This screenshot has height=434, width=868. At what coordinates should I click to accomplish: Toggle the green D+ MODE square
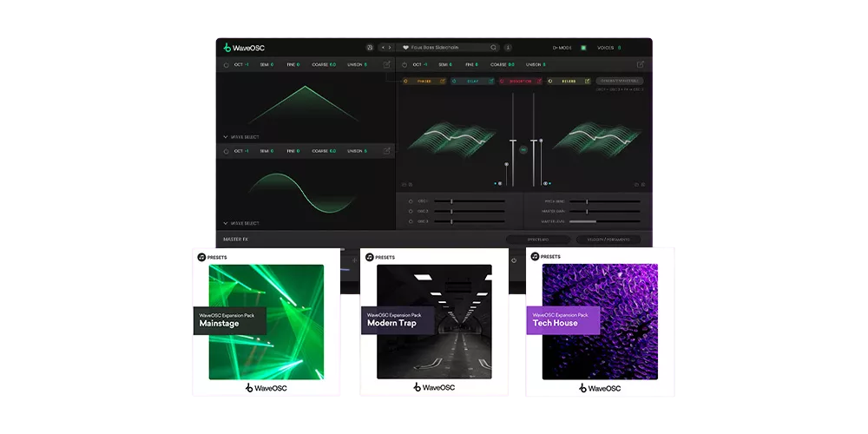[583, 48]
